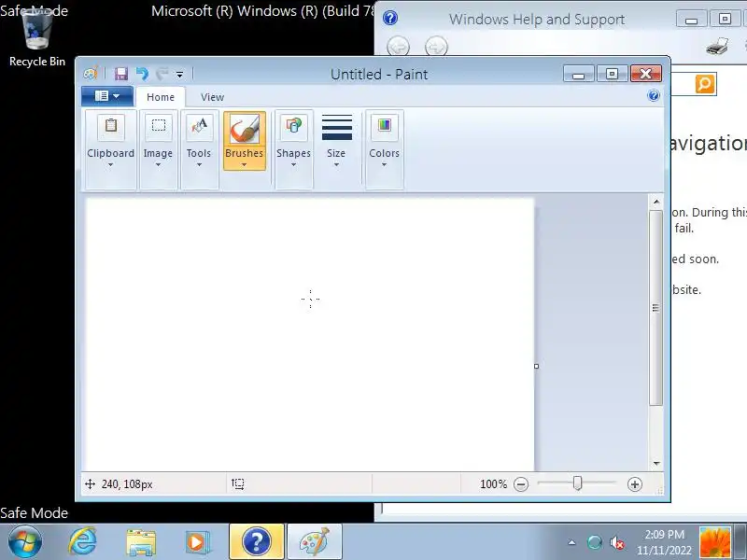Click the Tools group icon
The height and width of the screenshot is (560, 747).
point(199,126)
